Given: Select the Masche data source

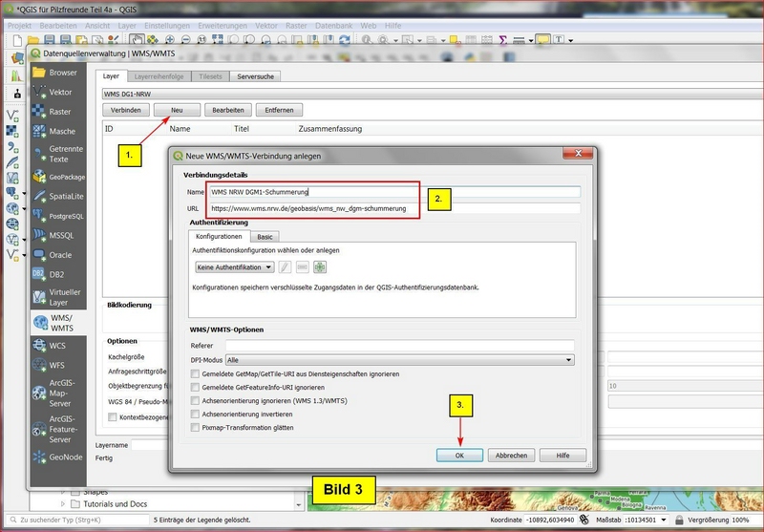Looking at the screenshot, I should (58, 131).
